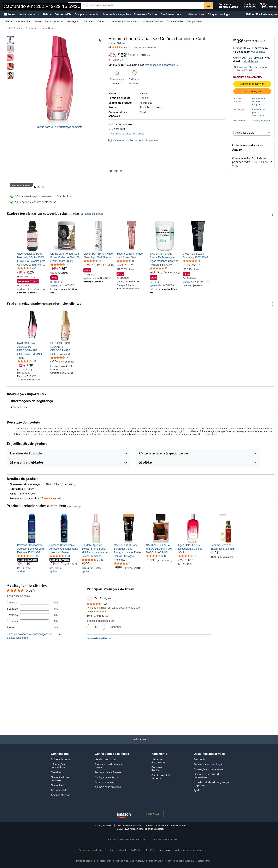
Task: Open the three-dot menu beside top ofertas
Action: [x=272, y=214]
